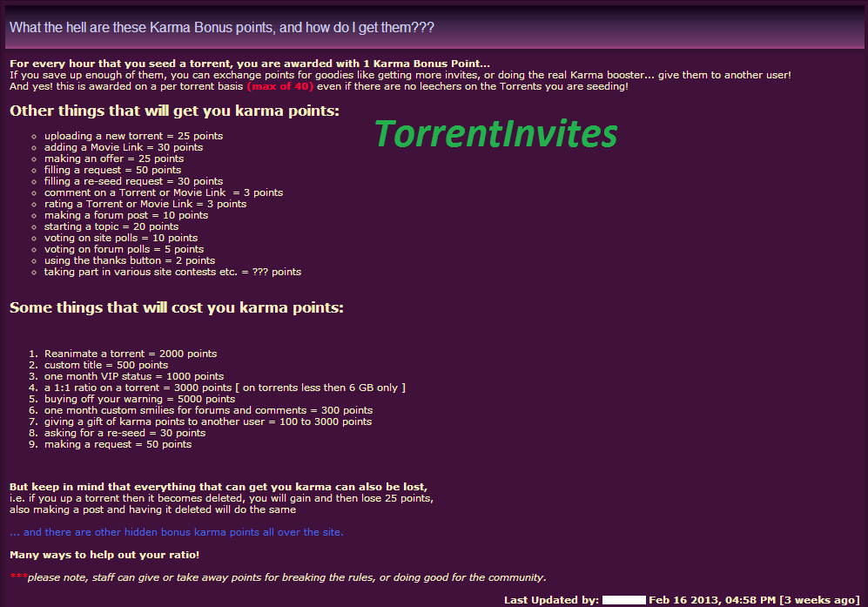Select 'Reanimate a torrent = 2000 points'
Viewport: 868px width, 607px height.
point(130,354)
